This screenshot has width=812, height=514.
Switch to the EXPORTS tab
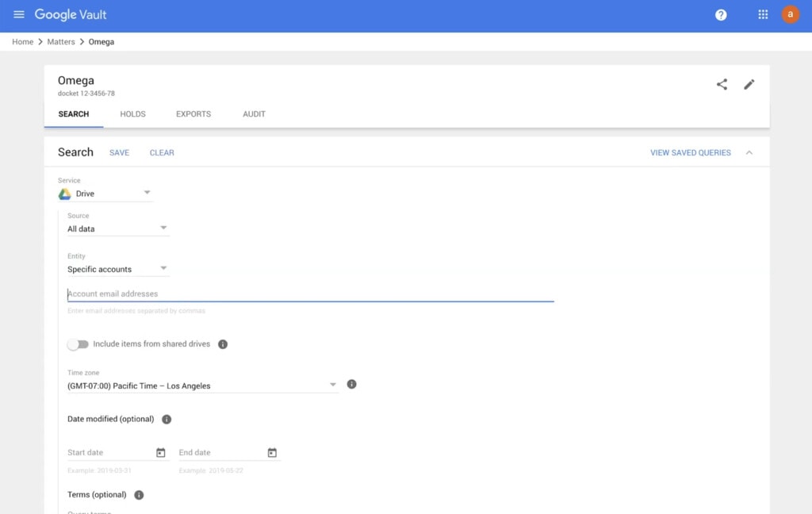pyautogui.click(x=193, y=114)
